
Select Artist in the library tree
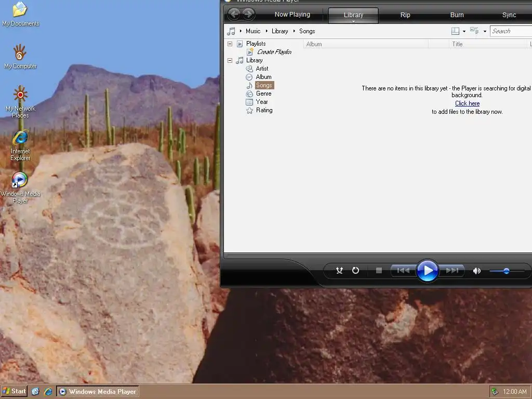tap(262, 69)
